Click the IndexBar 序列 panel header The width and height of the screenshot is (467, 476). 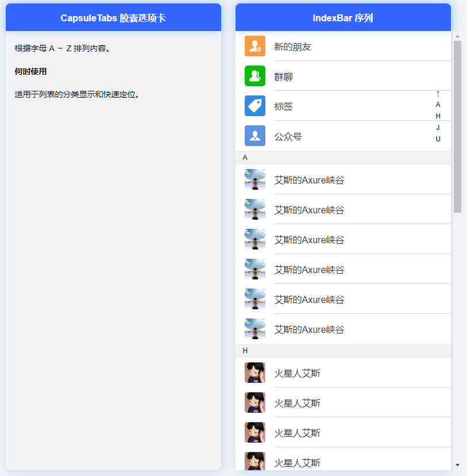(343, 18)
